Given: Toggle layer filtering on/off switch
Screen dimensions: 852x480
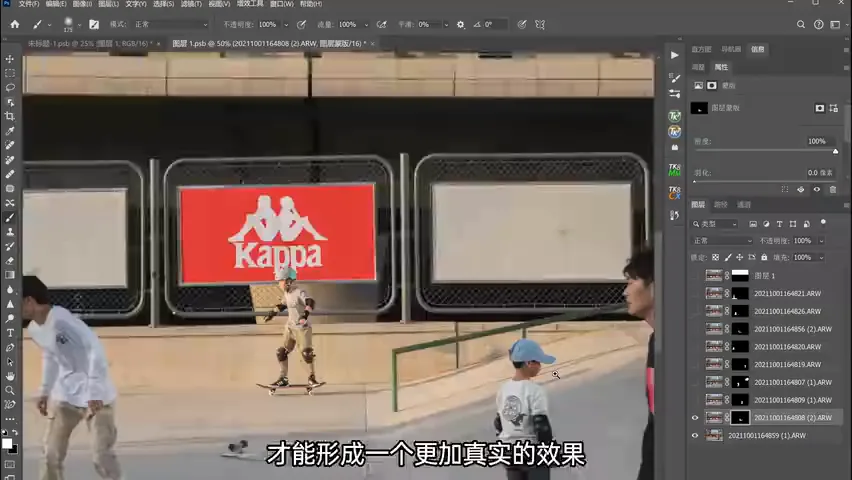Looking at the screenshot, I should (823, 222).
